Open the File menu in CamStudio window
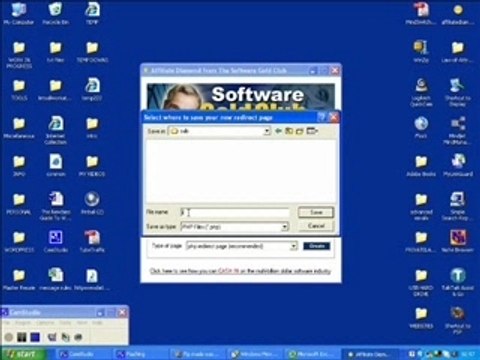This screenshot has height=360, width=480. click(6, 323)
